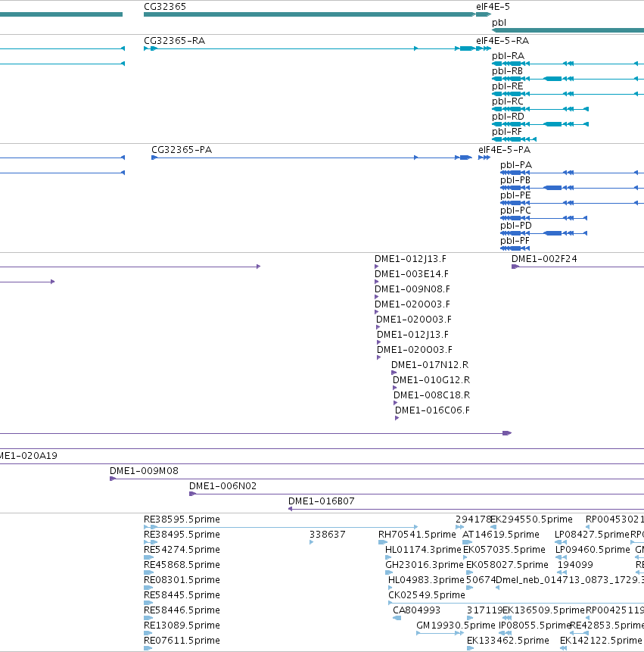Select clone DME1-002F24 label
This screenshot has width=644, height=652.
544,259
